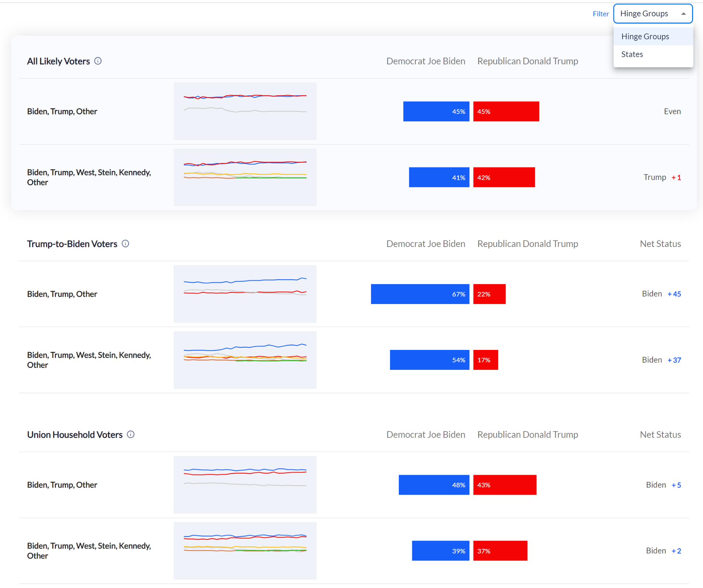The height and width of the screenshot is (588, 703).
Task: Click the Trump +1 net status
Action: 662,177
